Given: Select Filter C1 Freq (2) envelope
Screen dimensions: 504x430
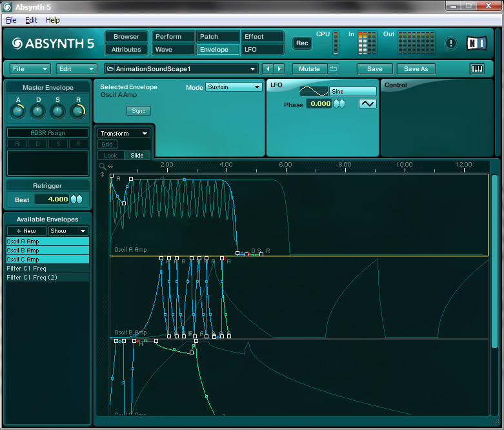Looking at the screenshot, I should 32,278.
